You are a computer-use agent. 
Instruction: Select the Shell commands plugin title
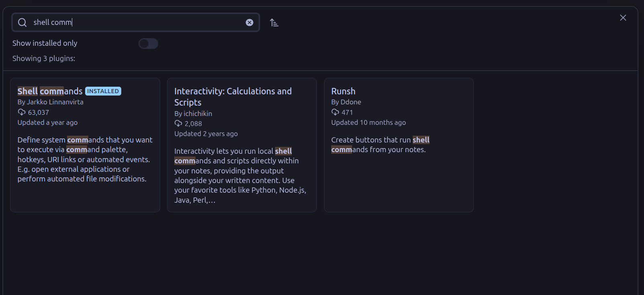click(x=50, y=91)
